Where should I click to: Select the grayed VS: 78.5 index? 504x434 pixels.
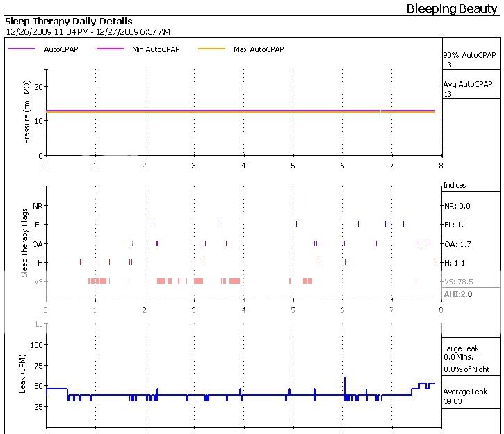[x=457, y=282]
